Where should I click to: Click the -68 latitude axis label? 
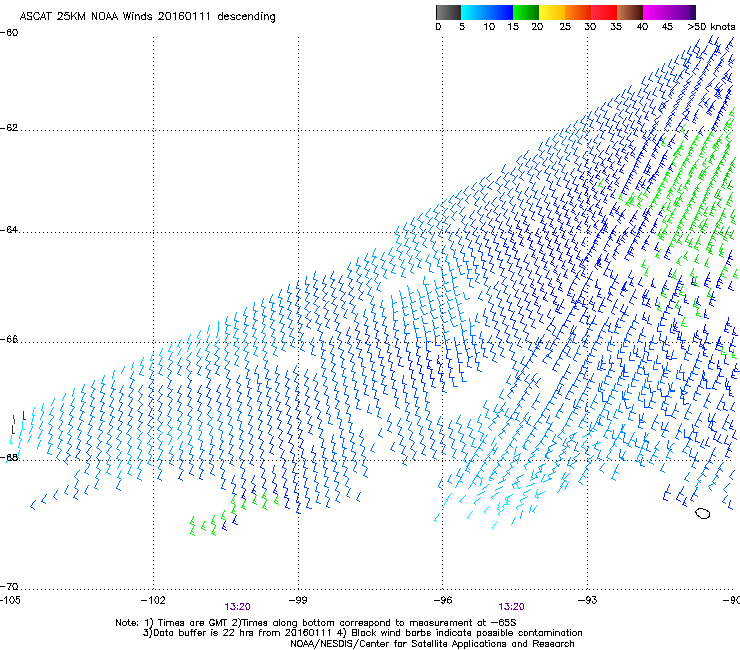point(9,457)
